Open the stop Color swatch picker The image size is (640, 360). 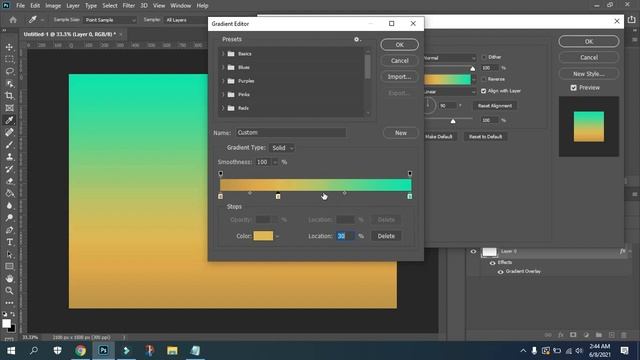[263, 236]
